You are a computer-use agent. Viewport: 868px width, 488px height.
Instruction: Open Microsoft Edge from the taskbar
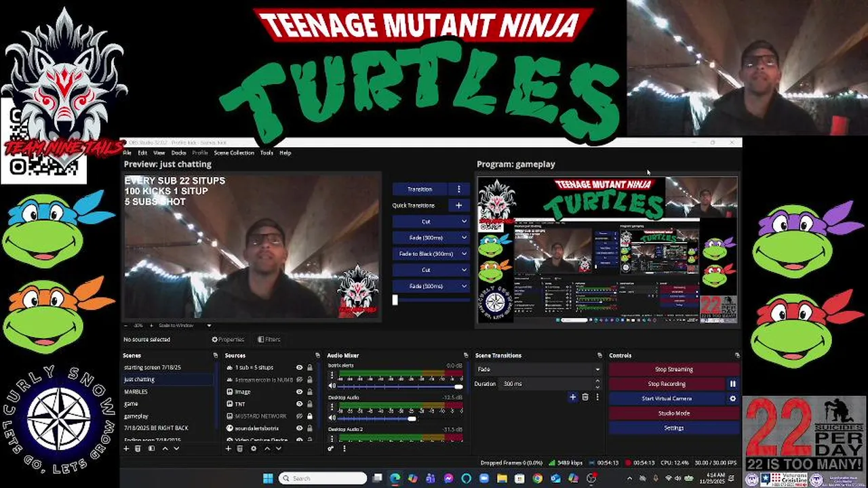tap(395, 478)
